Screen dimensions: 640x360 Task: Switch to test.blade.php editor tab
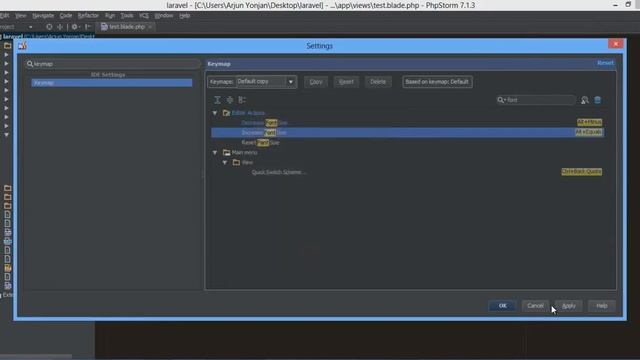pyautogui.click(x=127, y=27)
